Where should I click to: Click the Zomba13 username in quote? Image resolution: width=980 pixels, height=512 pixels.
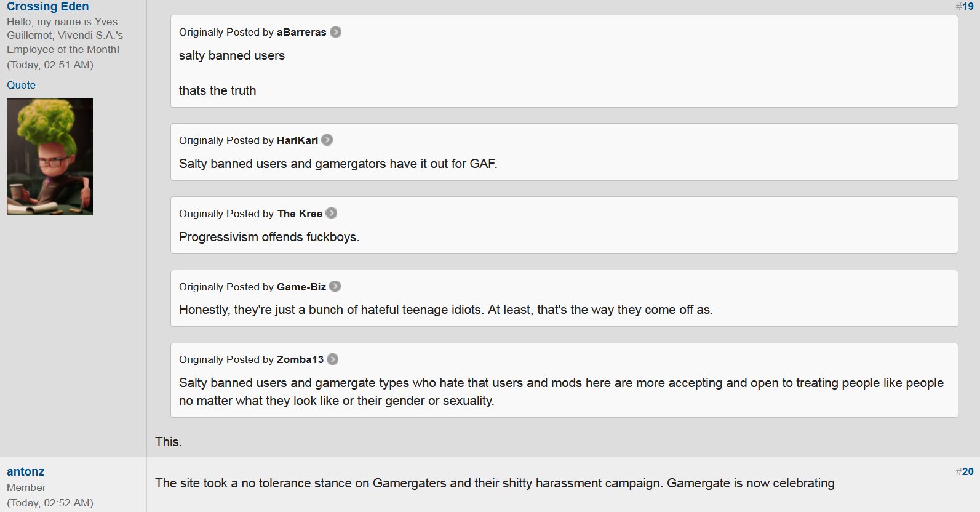(x=300, y=359)
